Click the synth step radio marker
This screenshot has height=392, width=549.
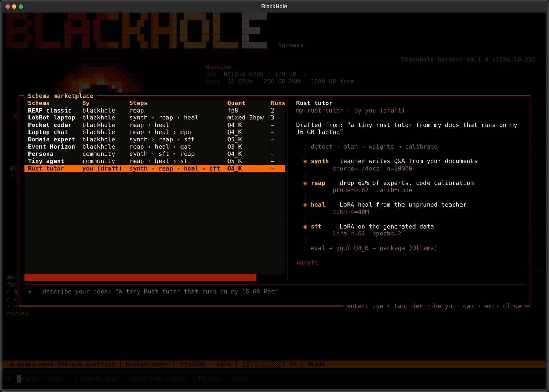305,161
